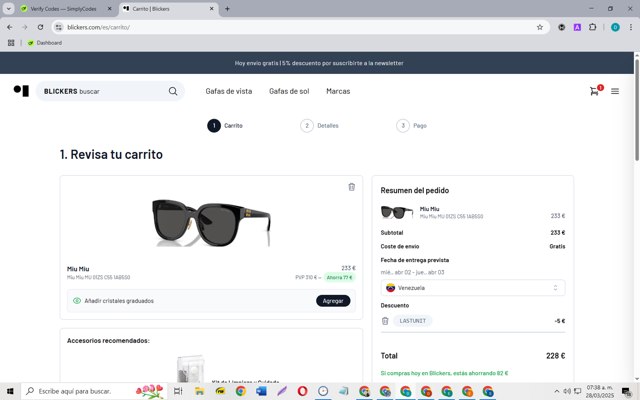Click the Miu Miu product name in cart
The width and height of the screenshot is (640, 400).
click(x=78, y=269)
